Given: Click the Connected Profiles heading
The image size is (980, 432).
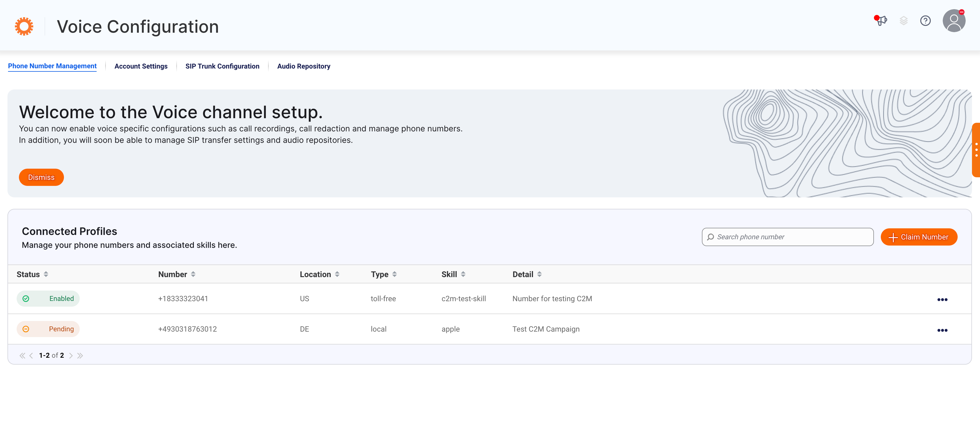Looking at the screenshot, I should coord(69,231).
